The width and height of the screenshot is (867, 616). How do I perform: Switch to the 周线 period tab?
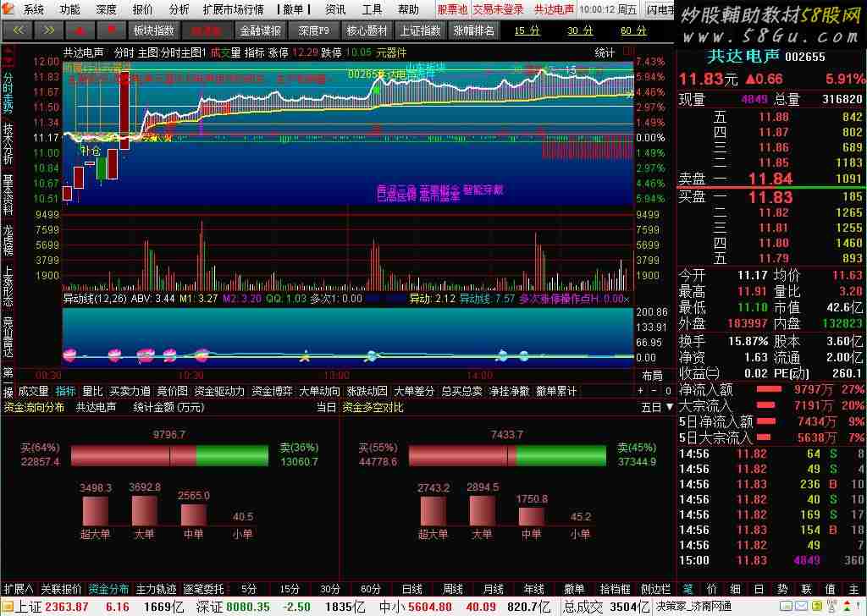coord(453,589)
